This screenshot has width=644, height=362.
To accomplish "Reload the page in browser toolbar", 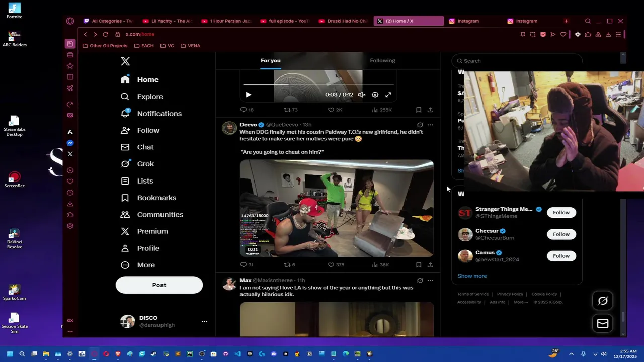I will (105, 34).
